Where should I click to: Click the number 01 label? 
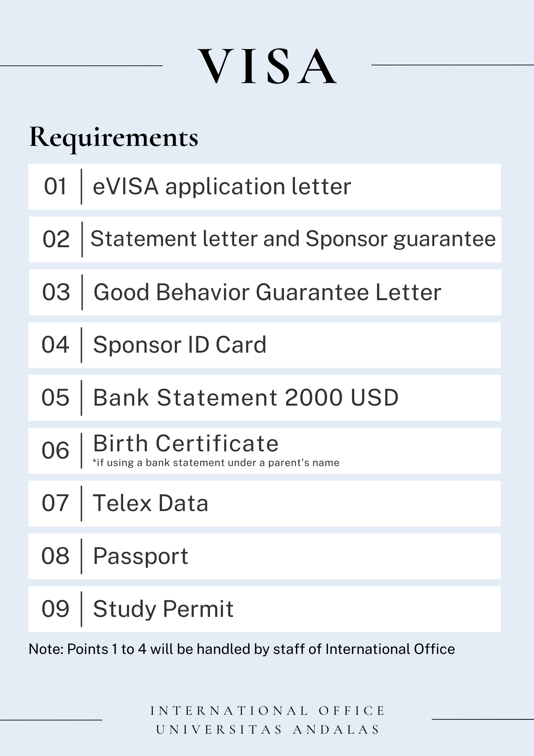(56, 186)
